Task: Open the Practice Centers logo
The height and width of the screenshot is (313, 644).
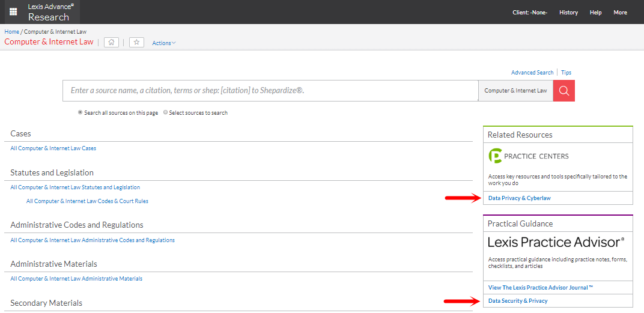Action: tap(529, 156)
